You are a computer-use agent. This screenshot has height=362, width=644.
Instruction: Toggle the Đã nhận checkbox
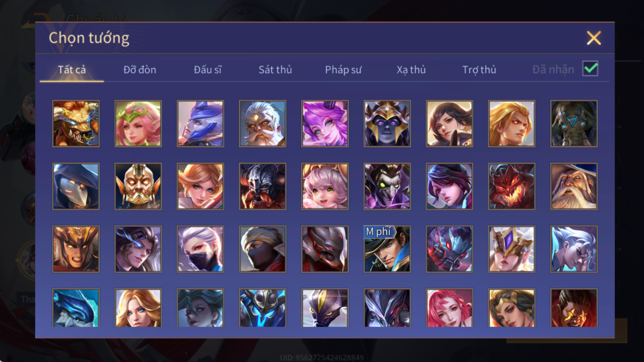point(590,69)
